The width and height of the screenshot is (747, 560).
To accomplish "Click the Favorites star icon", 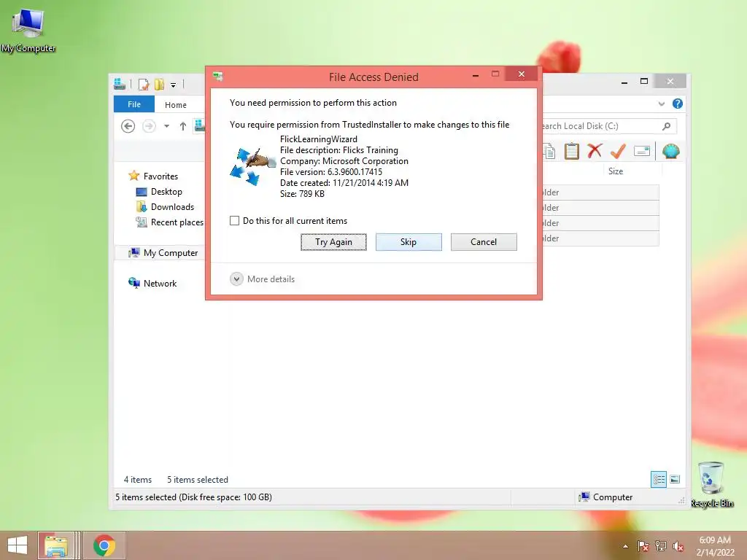I will pos(134,176).
